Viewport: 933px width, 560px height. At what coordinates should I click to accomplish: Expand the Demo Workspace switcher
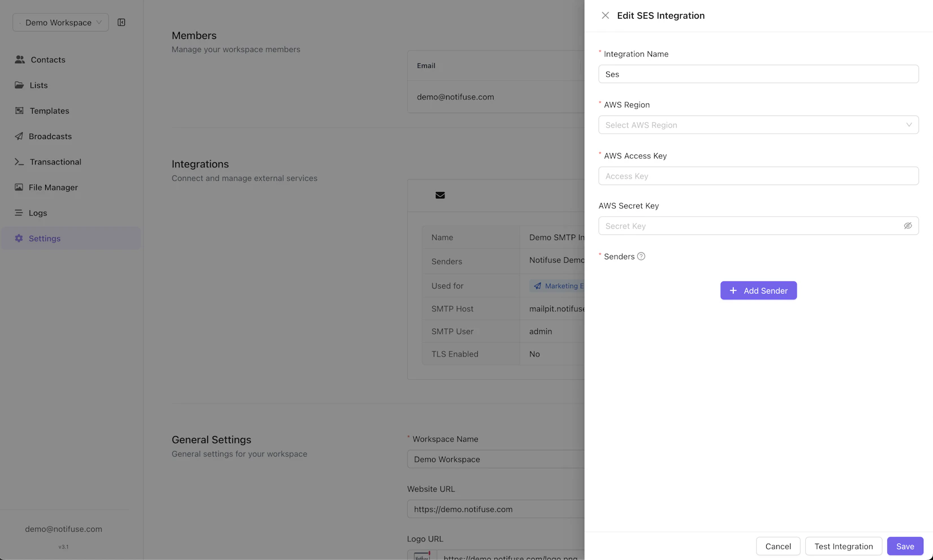[60, 22]
